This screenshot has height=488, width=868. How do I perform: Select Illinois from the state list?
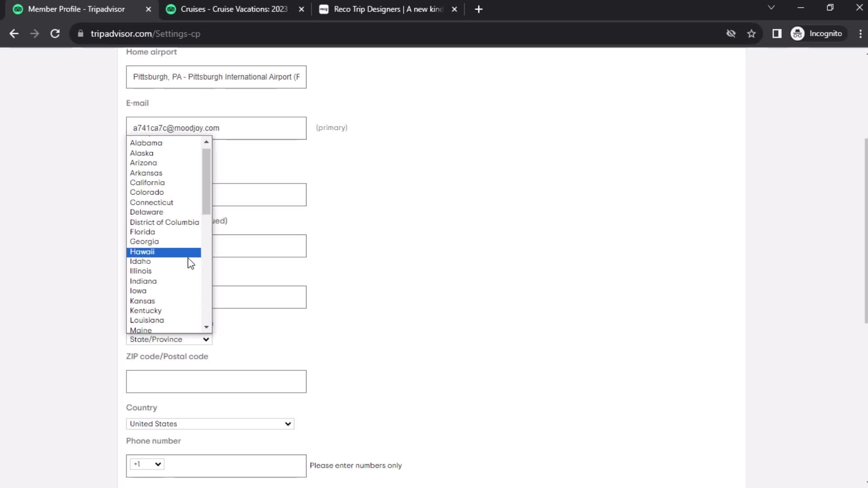(140, 271)
